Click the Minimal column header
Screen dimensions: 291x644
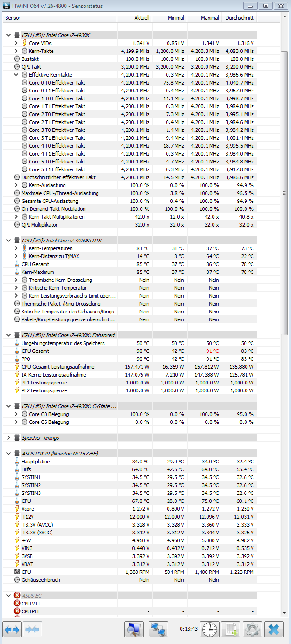click(170, 18)
